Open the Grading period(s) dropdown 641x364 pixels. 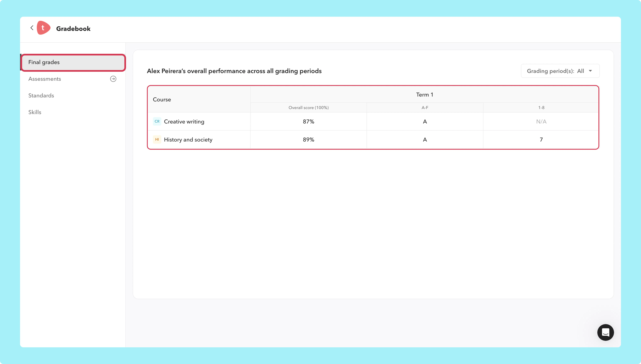(560, 71)
